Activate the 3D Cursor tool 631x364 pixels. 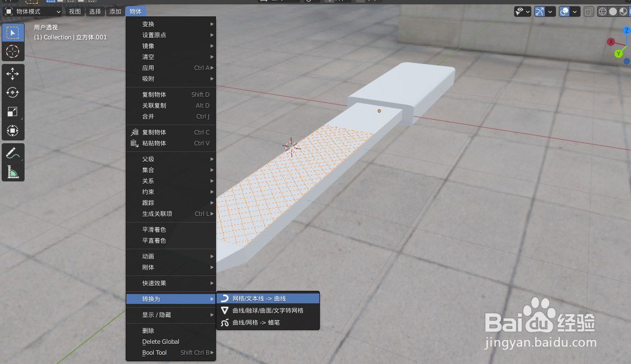pos(13,52)
